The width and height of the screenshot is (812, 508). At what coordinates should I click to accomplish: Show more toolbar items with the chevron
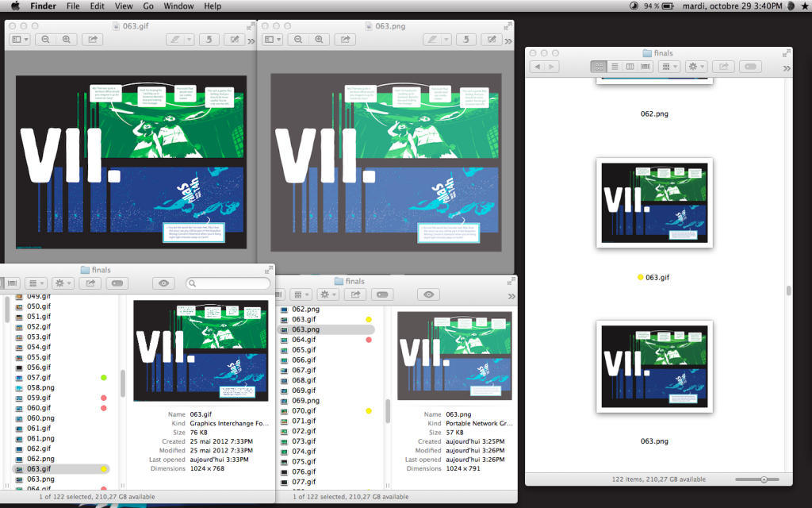[x=787, y=67]
